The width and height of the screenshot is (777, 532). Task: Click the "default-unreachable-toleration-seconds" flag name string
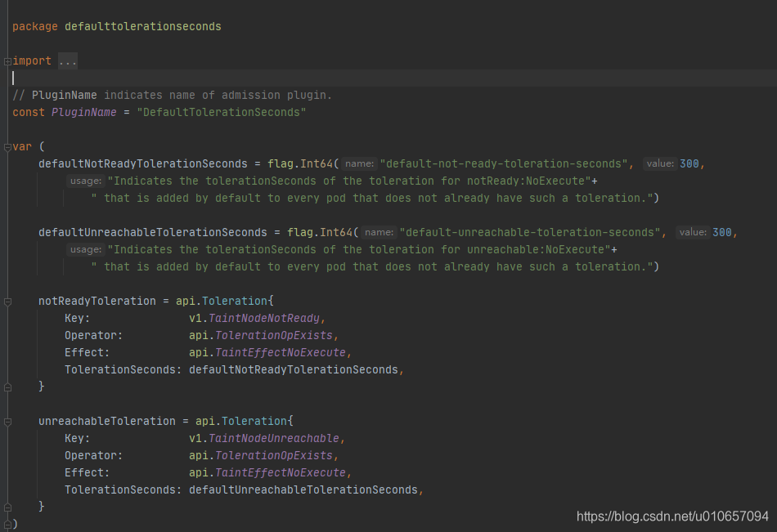(530, 232)
